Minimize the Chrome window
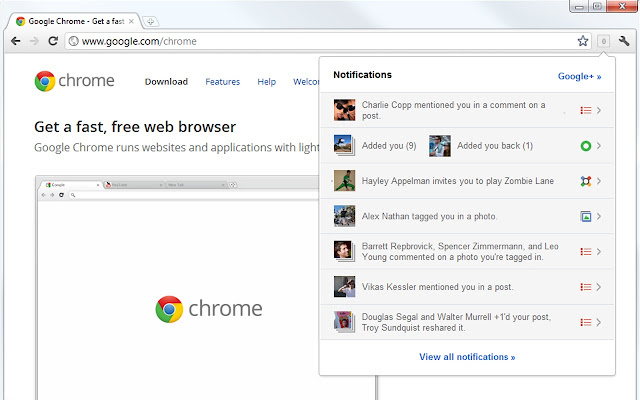Screen dimensions: 640x400 (x=579, y=7)
